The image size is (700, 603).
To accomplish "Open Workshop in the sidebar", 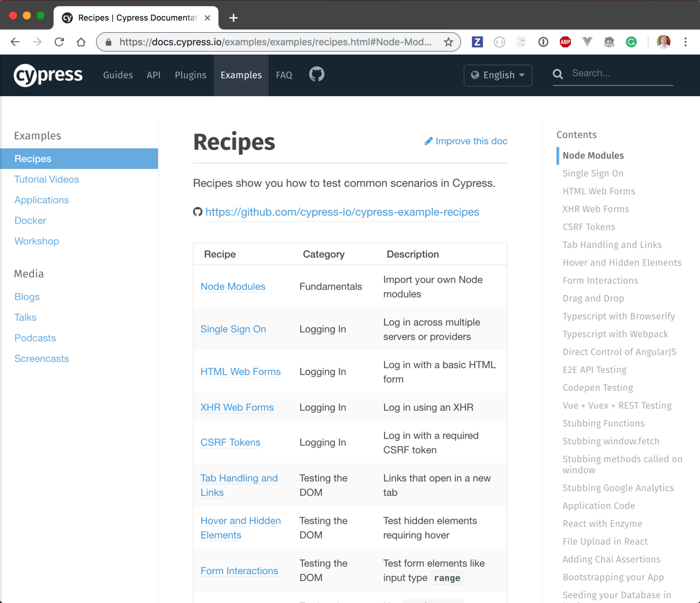I will 37,241.
